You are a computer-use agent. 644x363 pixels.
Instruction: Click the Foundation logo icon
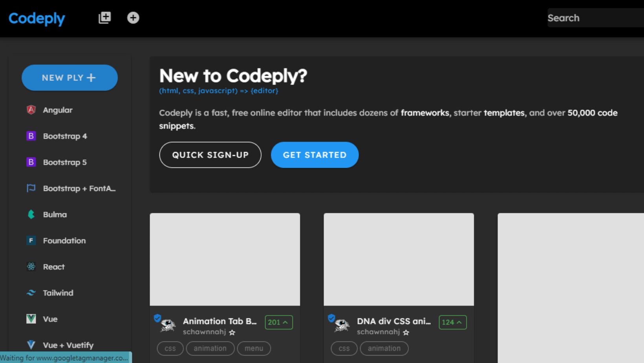[x=31, y=240]
